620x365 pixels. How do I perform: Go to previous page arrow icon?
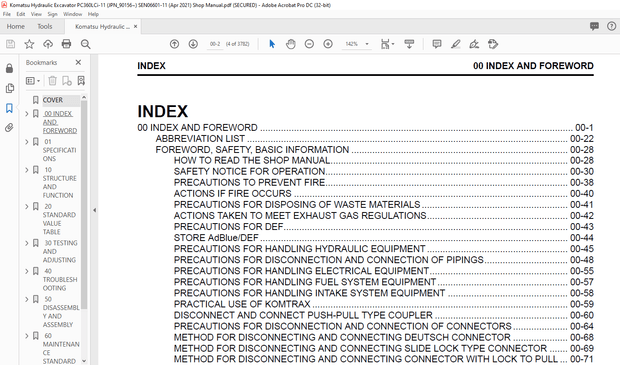coord(174,44)
